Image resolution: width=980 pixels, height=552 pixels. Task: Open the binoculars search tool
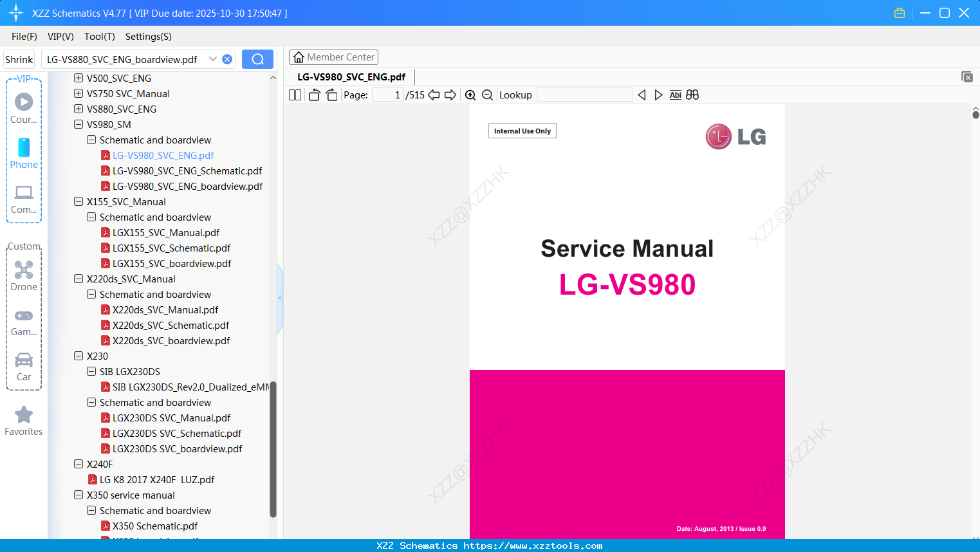pyautogui.click(x=692, y=95)
